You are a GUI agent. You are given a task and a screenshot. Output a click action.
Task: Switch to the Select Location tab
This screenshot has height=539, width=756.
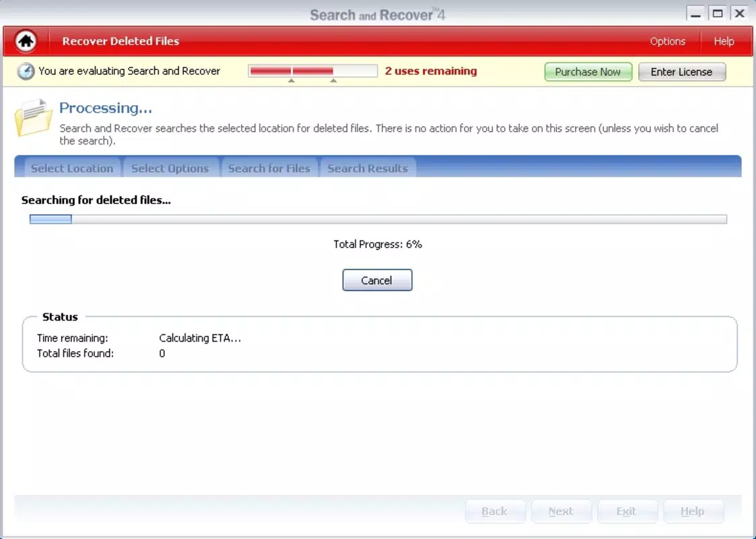point(72,168)
